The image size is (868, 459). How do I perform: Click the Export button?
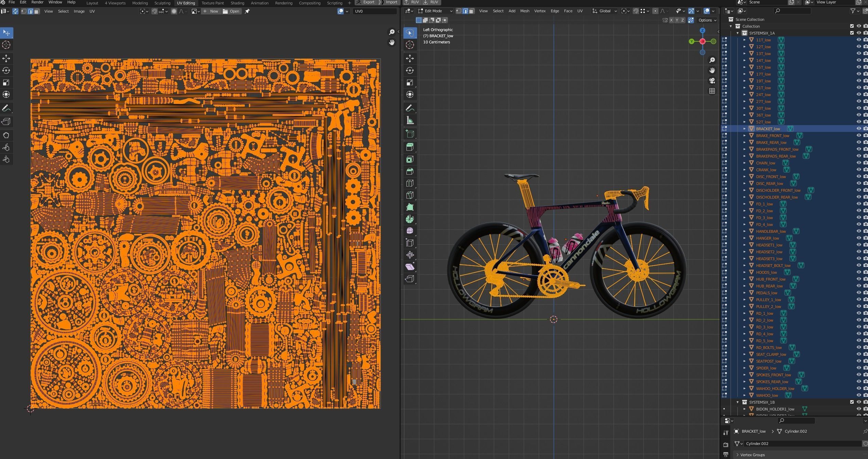coord(365,2)
